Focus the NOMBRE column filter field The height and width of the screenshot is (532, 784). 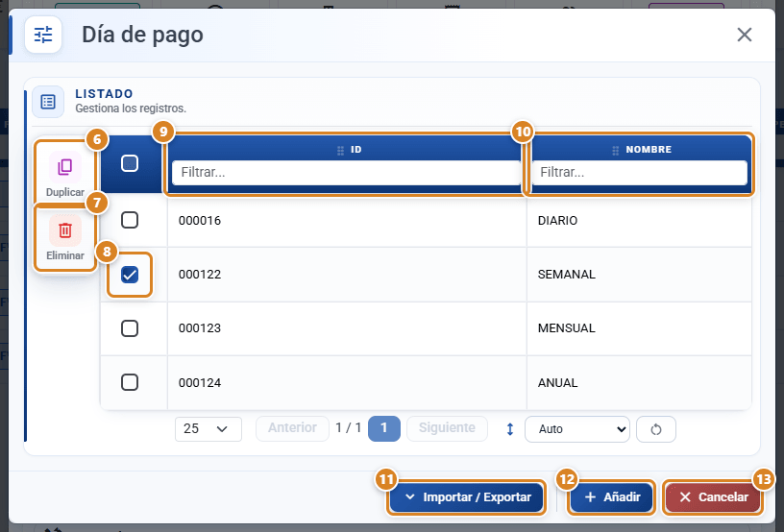point(639,172)
